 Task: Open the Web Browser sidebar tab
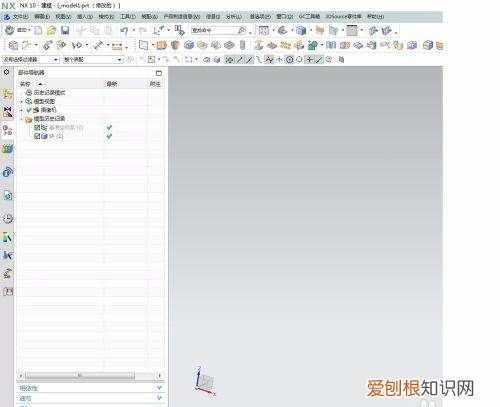click(7, 195)
